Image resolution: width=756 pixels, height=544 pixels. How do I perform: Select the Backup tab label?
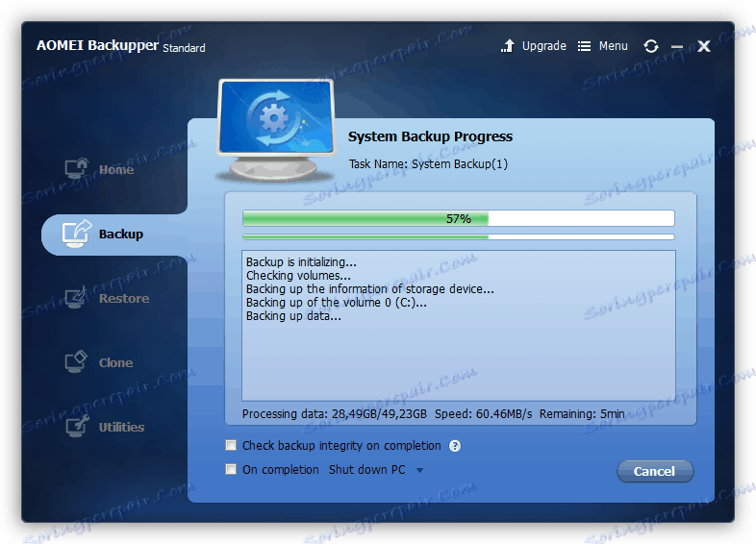click(121, 235)
